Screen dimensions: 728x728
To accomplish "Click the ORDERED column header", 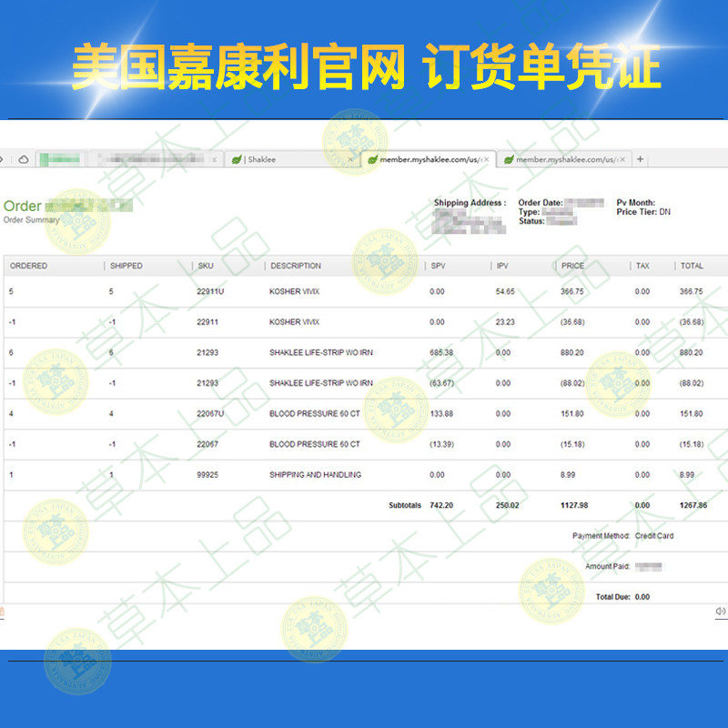I will (28, 266).
